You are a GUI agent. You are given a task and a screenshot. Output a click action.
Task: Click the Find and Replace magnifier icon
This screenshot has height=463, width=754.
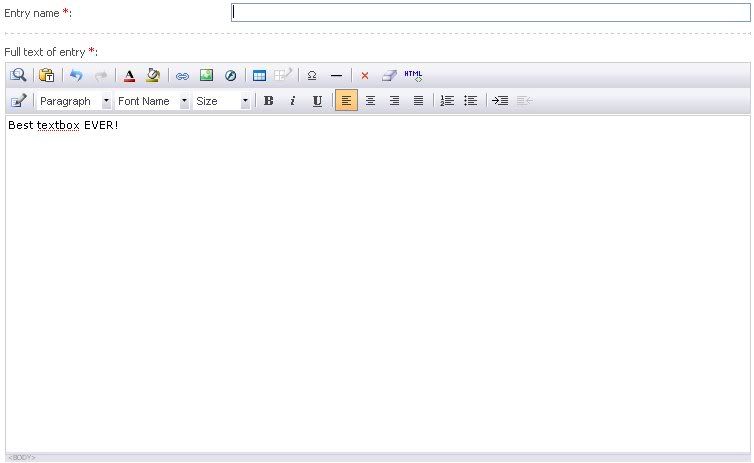click(x=18, y=75)
